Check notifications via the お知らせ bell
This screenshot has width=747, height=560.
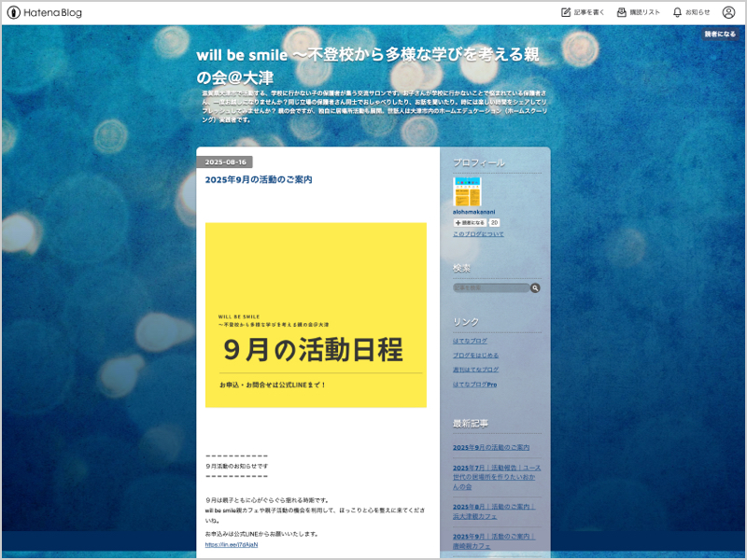[x=691, y=13]
